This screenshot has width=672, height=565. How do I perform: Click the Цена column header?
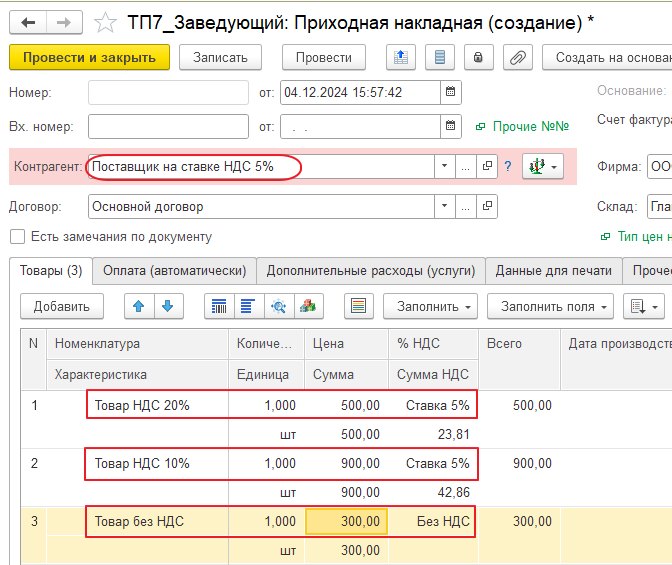coord(346,343)
